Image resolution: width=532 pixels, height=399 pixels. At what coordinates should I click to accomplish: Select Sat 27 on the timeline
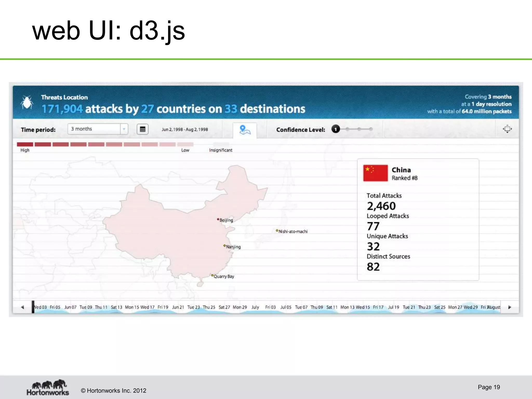click(x=224, y=307)
